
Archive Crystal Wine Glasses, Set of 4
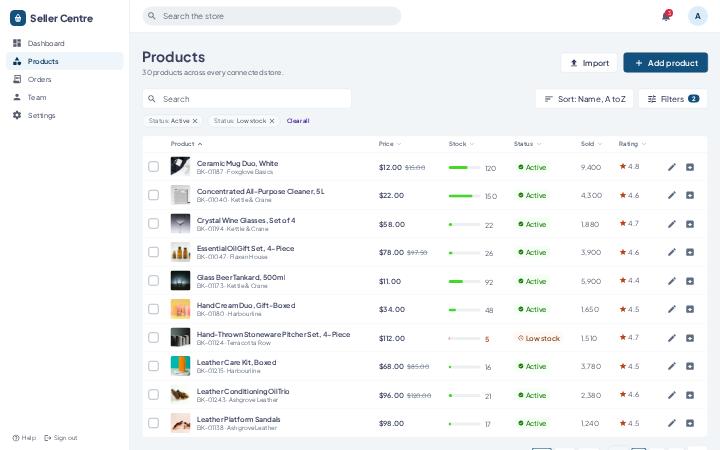690,224
